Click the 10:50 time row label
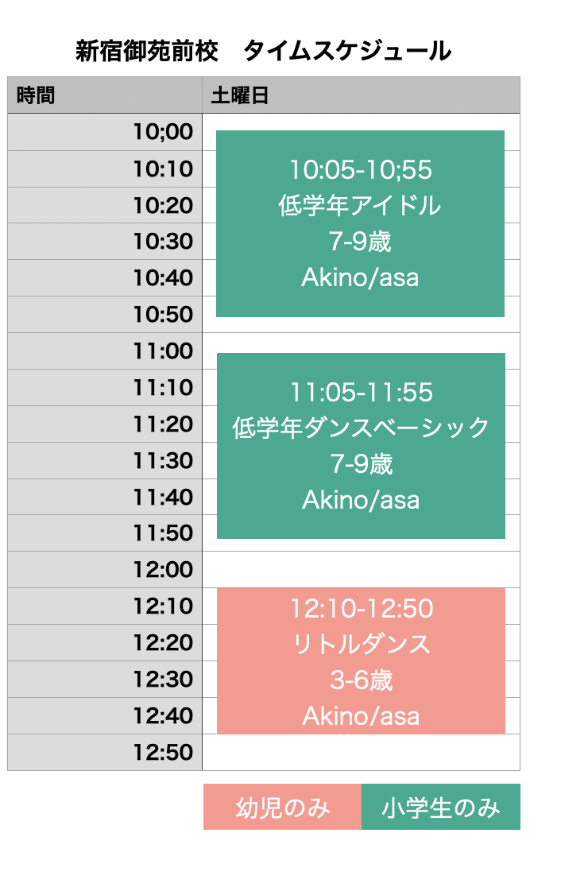 pos(105,315)
